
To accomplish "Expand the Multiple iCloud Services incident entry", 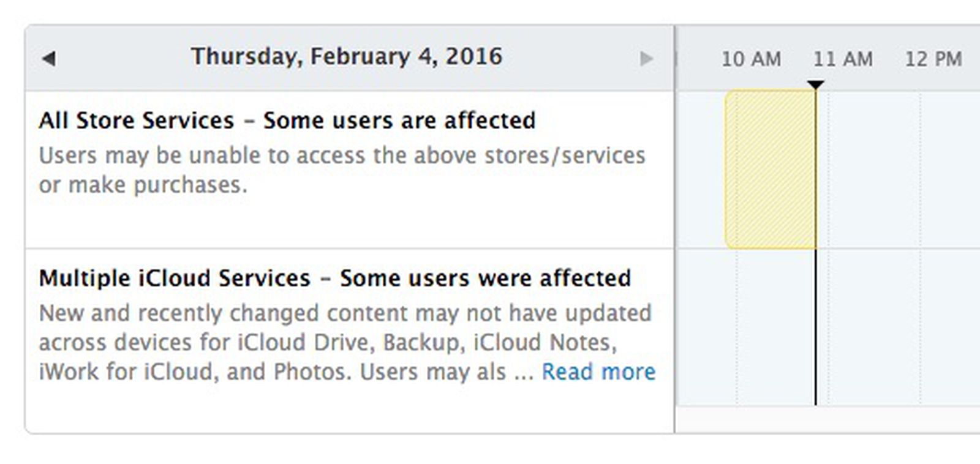I will click(335, 278).
